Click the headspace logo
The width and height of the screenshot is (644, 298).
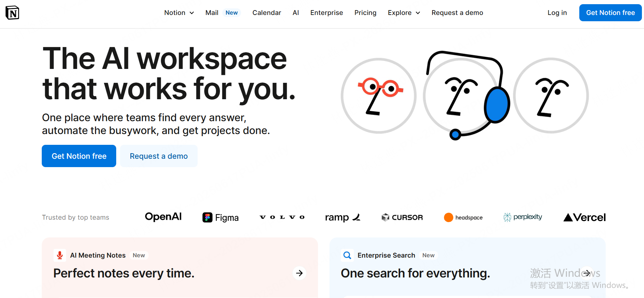click(463, 218)
